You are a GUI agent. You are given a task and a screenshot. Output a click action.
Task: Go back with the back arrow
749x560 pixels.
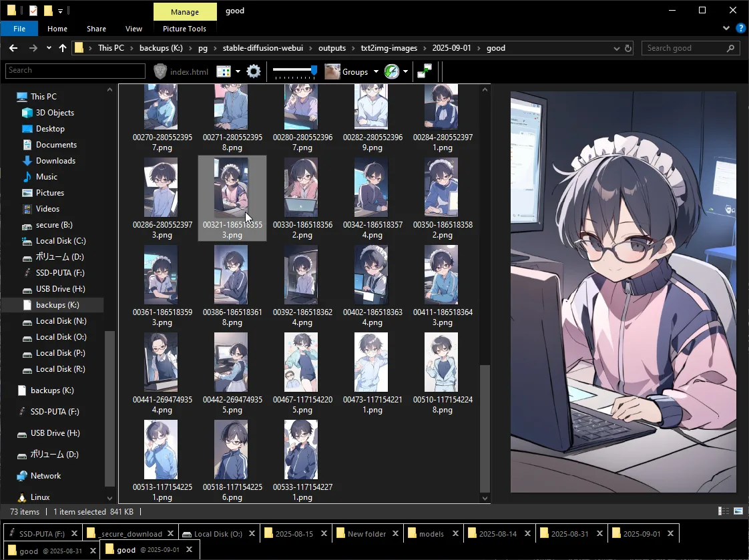(13, 48)
